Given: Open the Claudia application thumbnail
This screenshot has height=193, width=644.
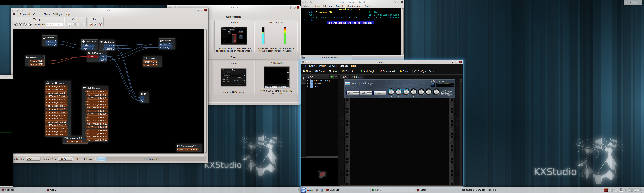Looking at the screenshot, I should pyautogui.click(x=233, y=36).
